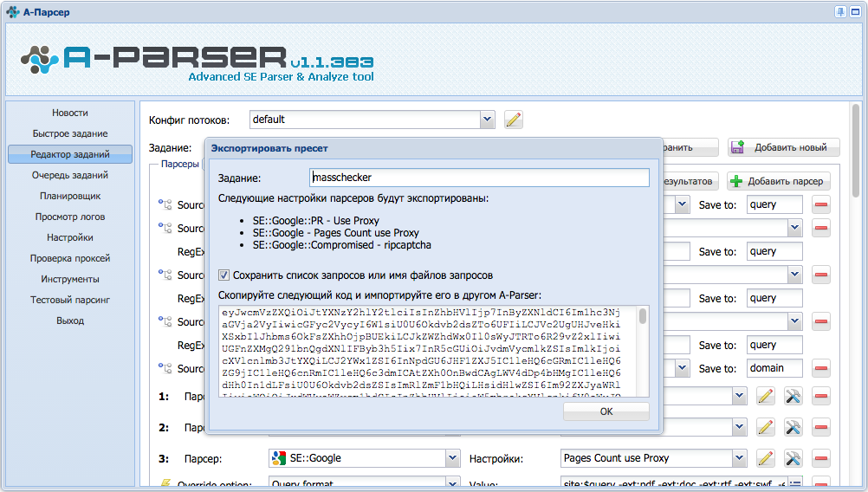
Task: Click the pin icon in window header
Action: 840,12
